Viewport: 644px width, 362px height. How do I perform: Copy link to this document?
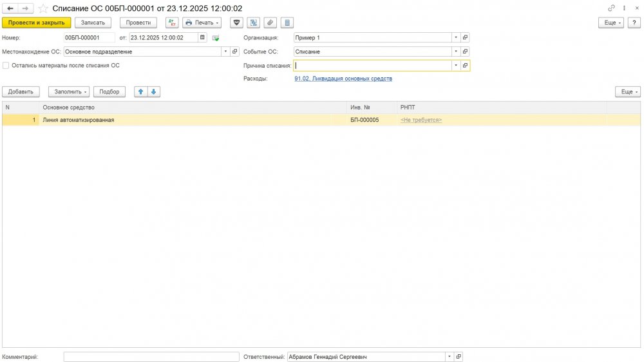tap(611, 8)
